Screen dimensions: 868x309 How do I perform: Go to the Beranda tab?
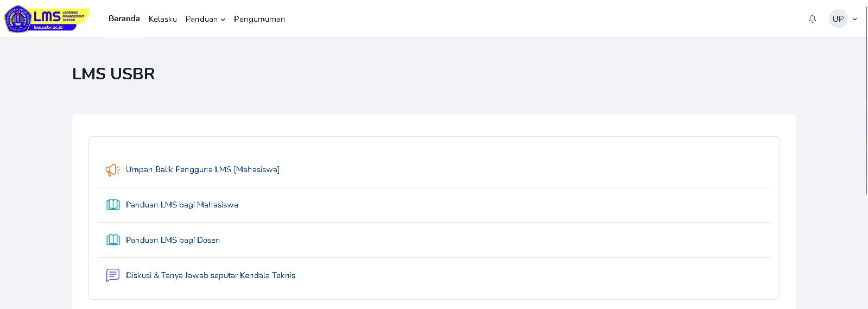point(124,19)
